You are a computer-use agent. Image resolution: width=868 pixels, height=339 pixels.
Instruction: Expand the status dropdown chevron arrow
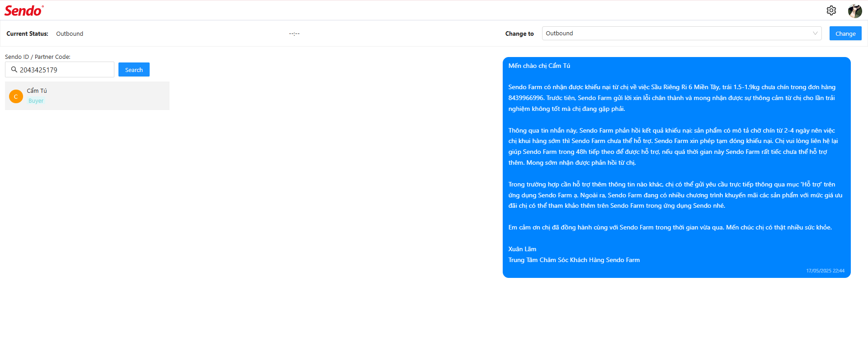click(815, 33)
